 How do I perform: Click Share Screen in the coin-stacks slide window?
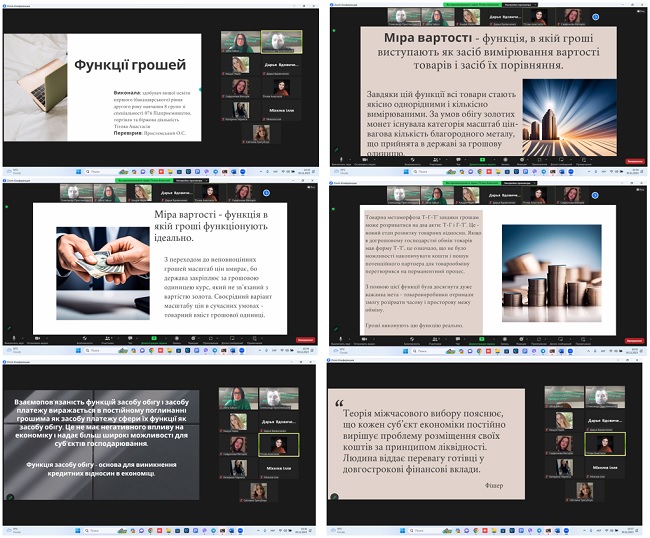pos(482,340)
